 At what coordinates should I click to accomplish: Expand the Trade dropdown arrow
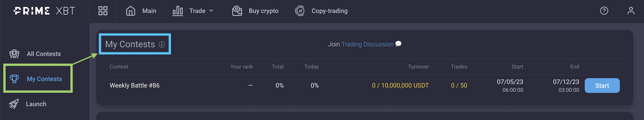(x=211, y=11)
